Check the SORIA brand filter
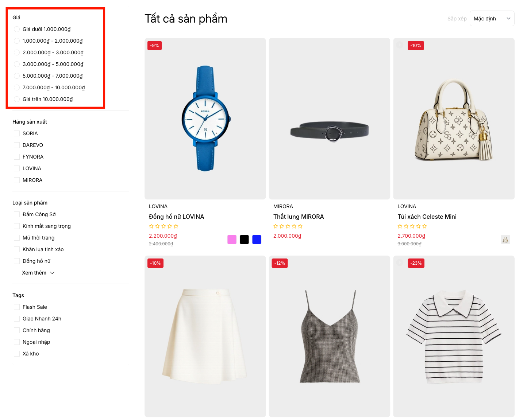This screenshot has width=527, height=420. click(x=17, y=133)
